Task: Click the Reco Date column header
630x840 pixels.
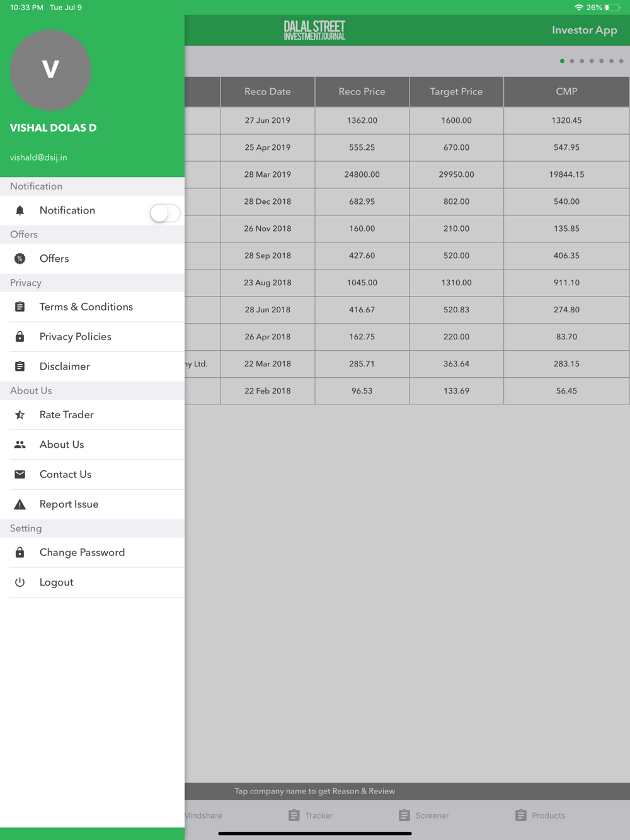Action: coord(268,92)
